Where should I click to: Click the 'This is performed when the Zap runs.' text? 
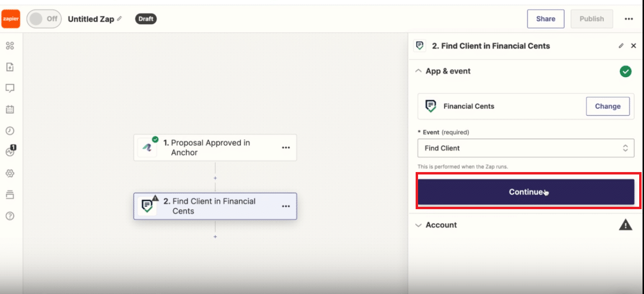pos(463,167)
